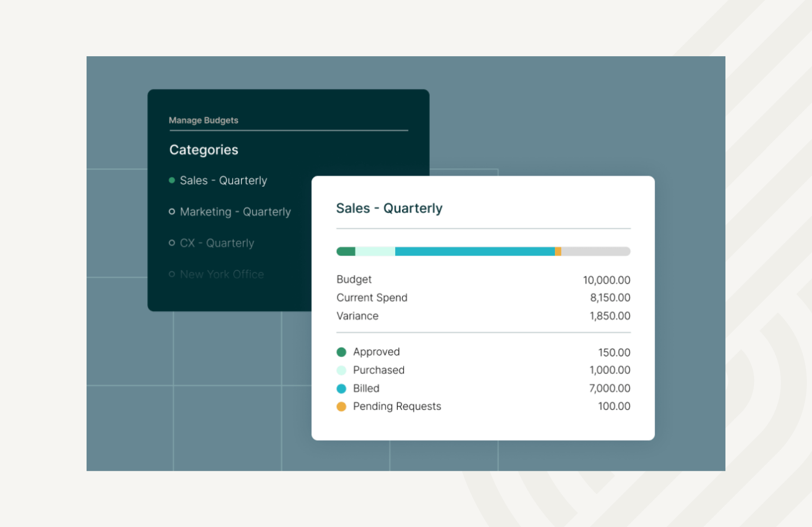Screen dimensions: 812x527
Task: Click the Sales - Quarterly card title
Action: pyautogui.click(x=389, y=208)
